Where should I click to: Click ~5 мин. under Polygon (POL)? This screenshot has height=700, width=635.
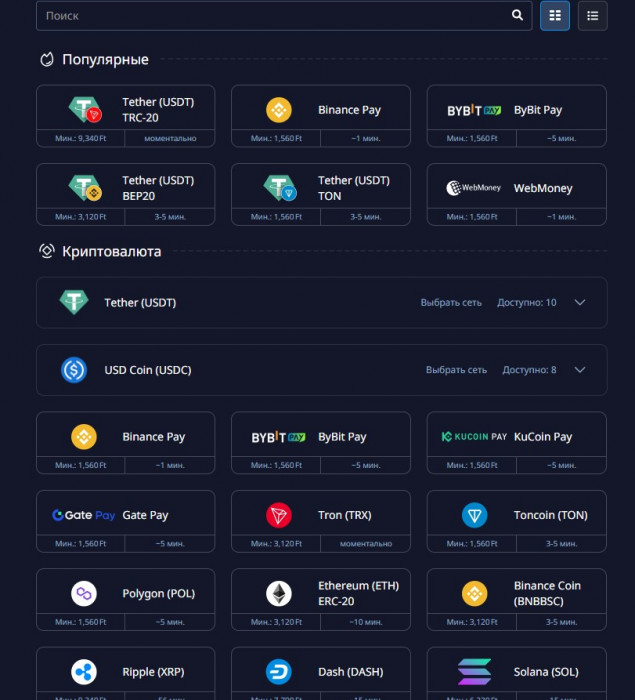point(170,622)
